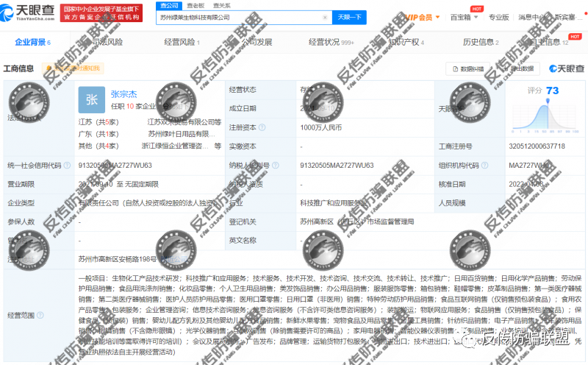Click the 天眼一下 search button
This screenshot has height=365, width=588.
pyautogui.click(x=350, y=17)
